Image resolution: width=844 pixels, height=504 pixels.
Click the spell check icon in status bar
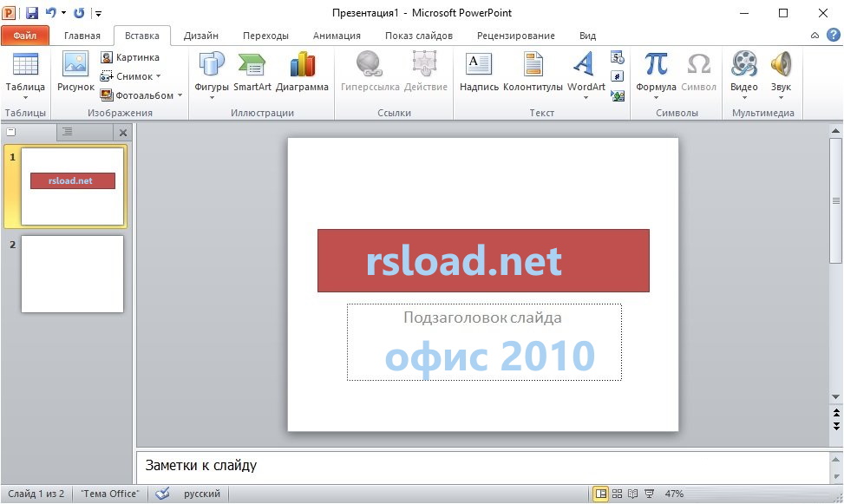(162, 494)
